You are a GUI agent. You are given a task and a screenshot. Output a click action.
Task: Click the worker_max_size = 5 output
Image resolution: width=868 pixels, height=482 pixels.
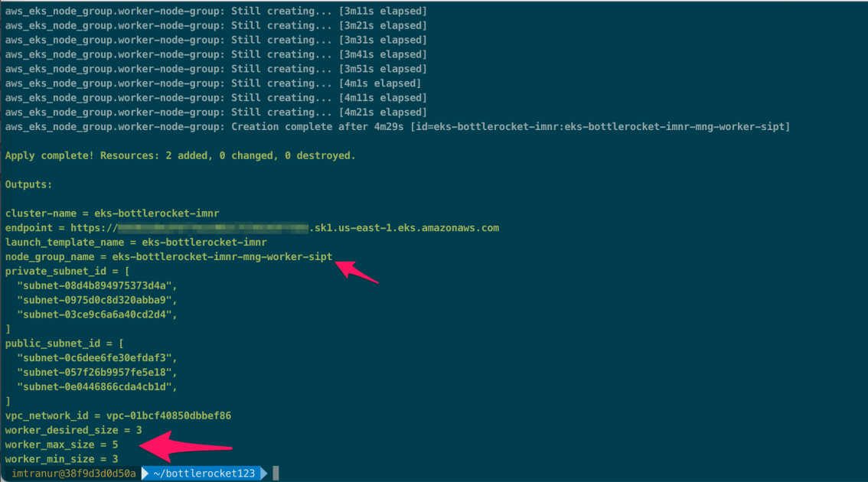point(61,445)
